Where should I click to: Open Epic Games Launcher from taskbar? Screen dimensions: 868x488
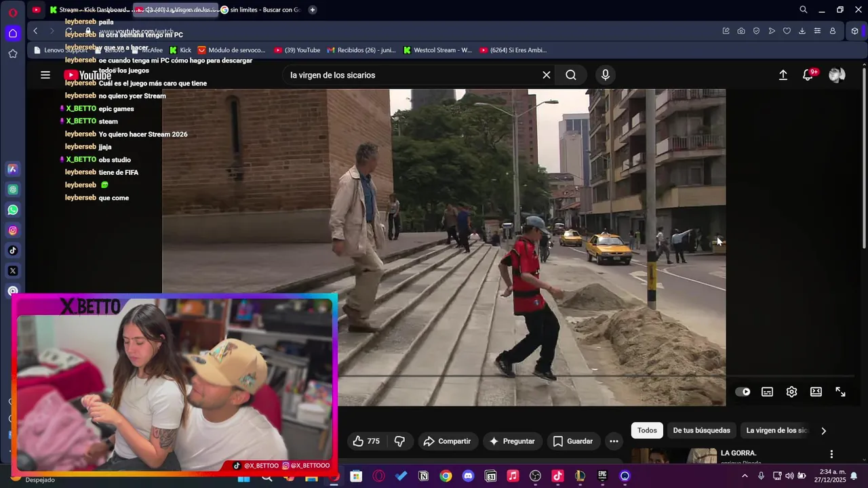pyautogui.click(x=602, y=476)
